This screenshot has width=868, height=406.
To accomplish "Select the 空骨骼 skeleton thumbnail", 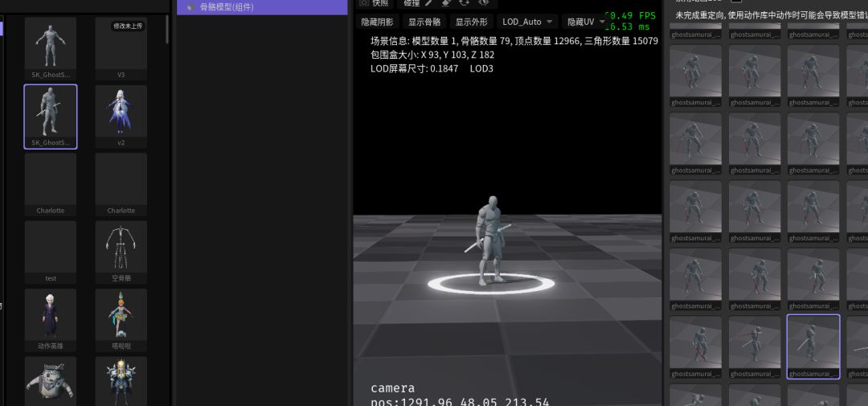I will pyautogui.click(x=121, y=252).
